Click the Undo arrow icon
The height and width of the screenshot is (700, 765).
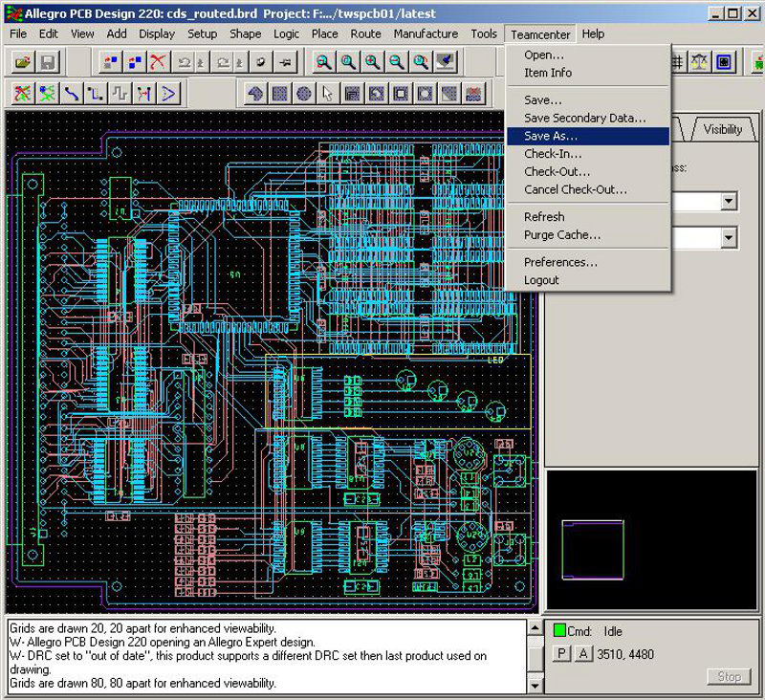pyautogui.click(x=184, y=62)
